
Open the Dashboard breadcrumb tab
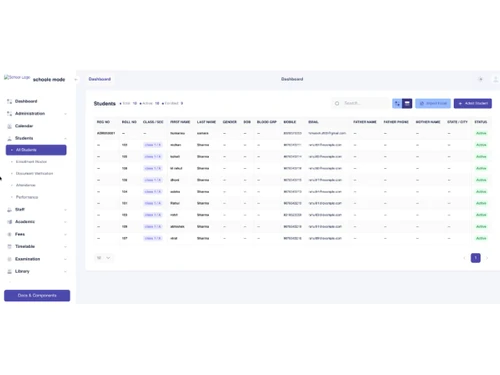[x=100, y=79]
